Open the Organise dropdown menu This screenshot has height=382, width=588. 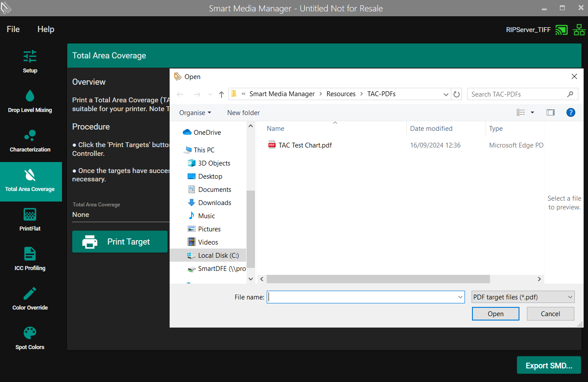(195, 112)
